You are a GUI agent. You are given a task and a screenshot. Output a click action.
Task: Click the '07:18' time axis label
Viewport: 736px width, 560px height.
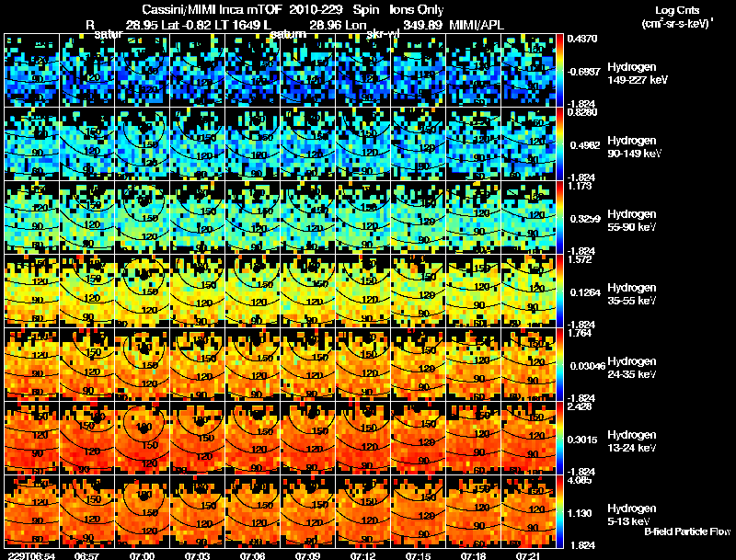(473, 555)
